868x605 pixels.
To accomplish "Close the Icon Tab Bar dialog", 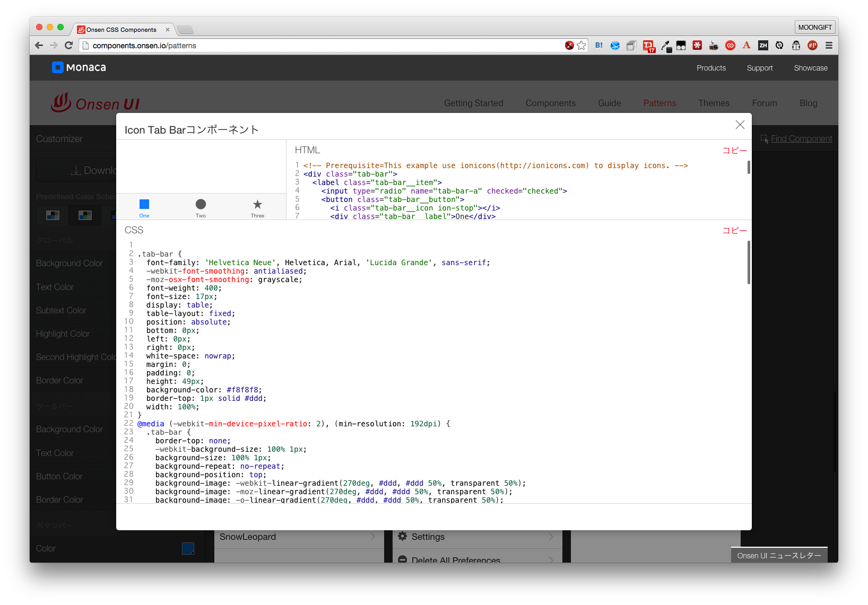I will (x=740, y=125).
